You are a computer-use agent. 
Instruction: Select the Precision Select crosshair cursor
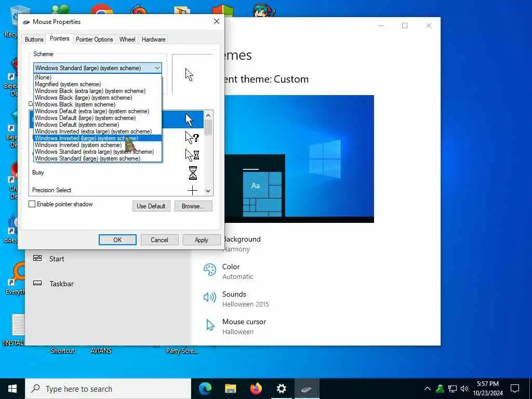point(116,190)
